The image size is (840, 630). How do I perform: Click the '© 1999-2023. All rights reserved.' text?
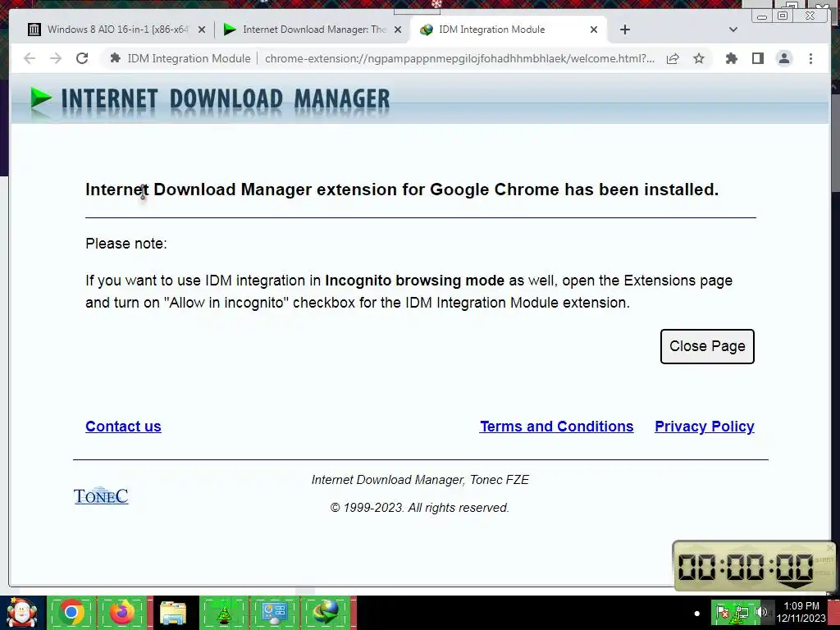(x=419, y=508)
